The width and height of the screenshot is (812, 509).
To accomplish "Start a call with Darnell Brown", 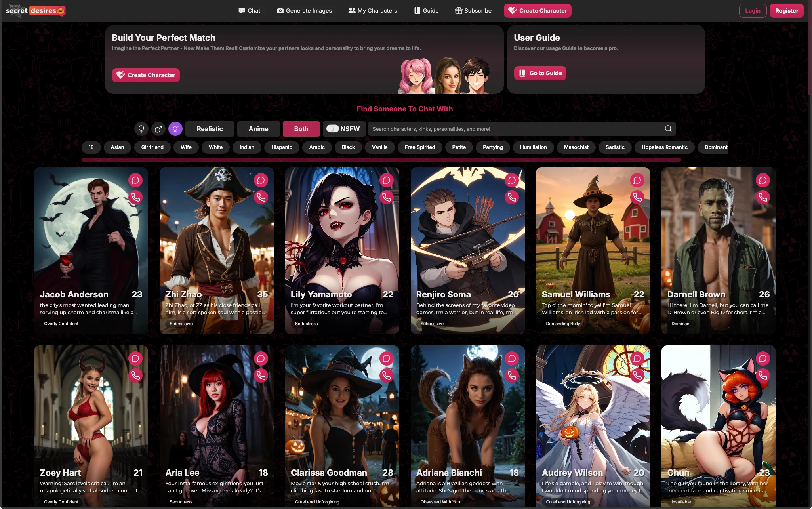I will tap(762, 197).
